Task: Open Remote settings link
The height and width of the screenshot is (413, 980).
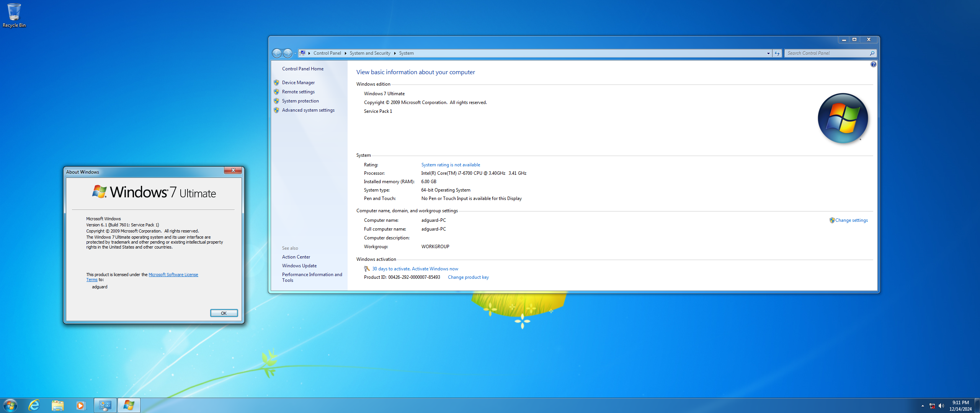Action: coord(298,92)
